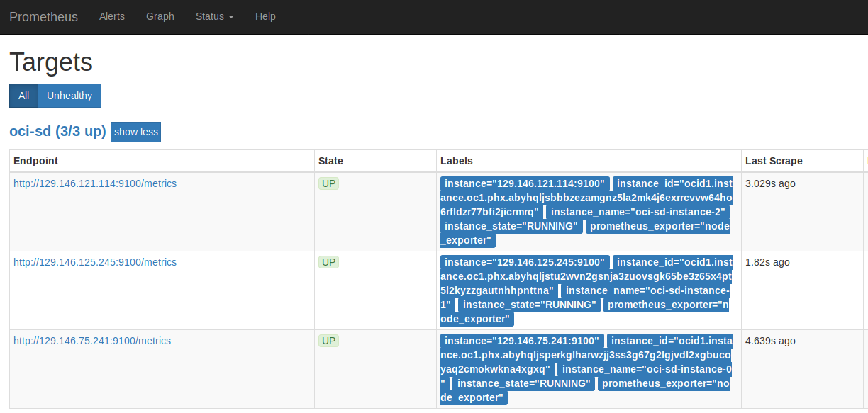Open the oci-sd (3/3 up) heading link
This screenshot has width=868, height=413.
pos(57,131)
